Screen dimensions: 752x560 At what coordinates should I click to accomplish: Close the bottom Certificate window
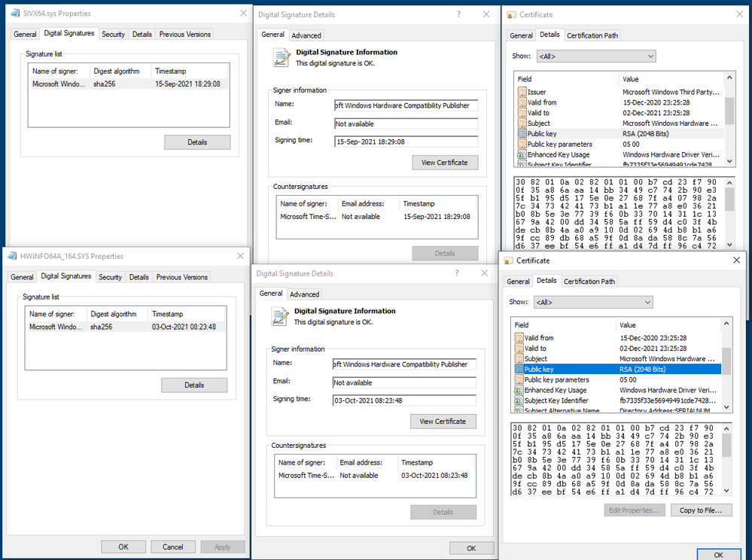pyautogui.click(x=737, y=260)
